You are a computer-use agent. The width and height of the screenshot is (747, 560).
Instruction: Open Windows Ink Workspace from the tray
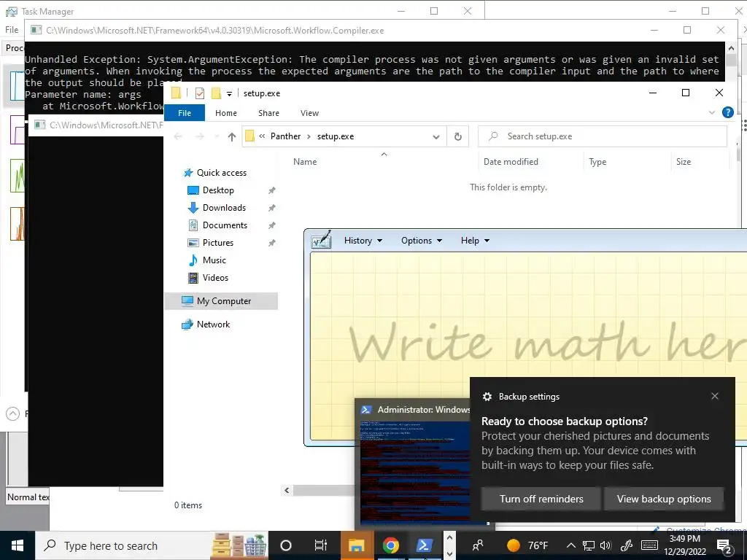[x=626, y=545]
